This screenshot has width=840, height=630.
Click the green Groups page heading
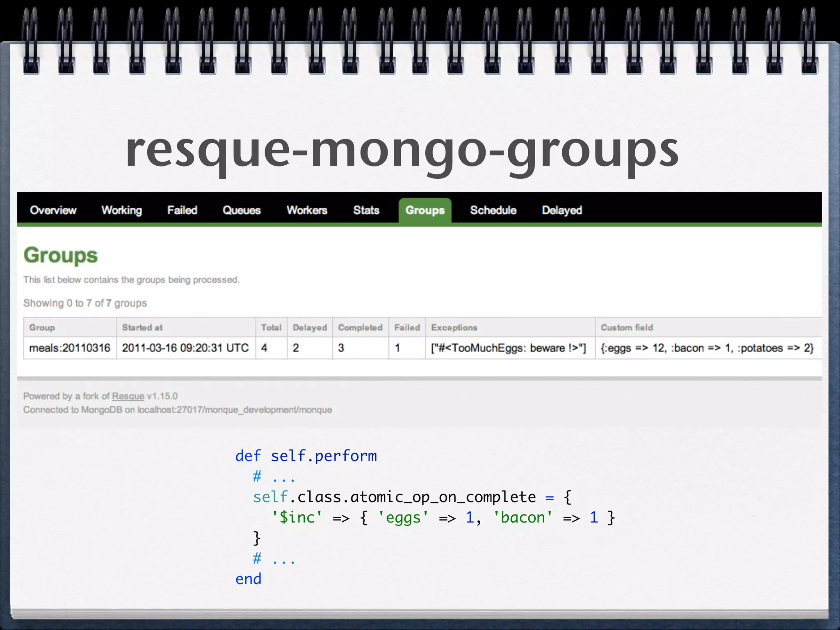(60, 256)
